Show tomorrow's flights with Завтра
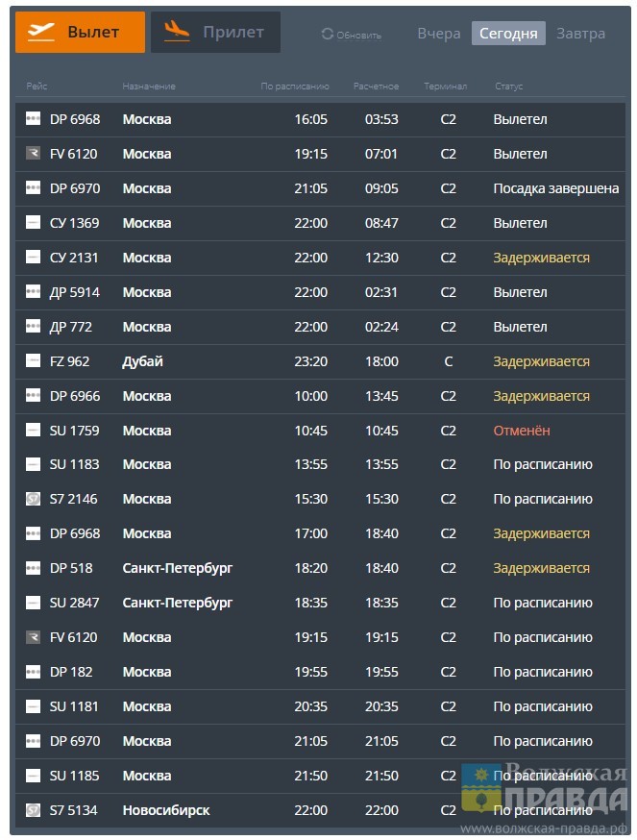This screenshot has height=840, width=637. (x=581, y=34)
